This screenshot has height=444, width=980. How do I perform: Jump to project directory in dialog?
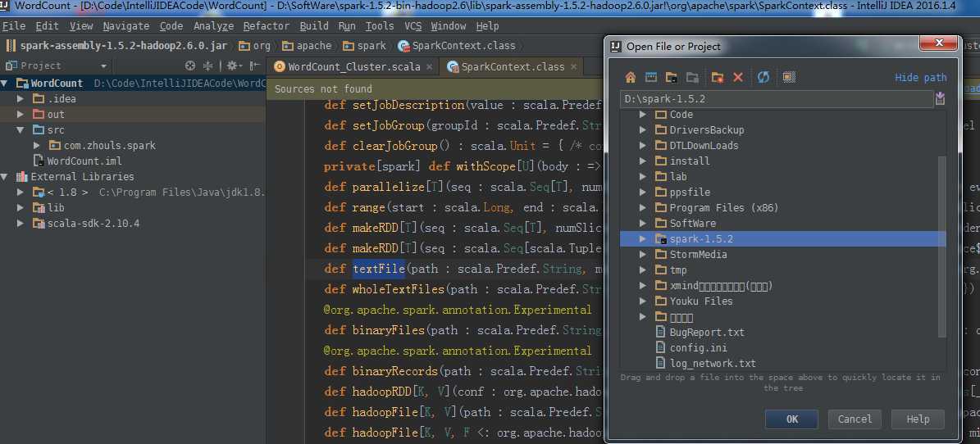(672, 78)
